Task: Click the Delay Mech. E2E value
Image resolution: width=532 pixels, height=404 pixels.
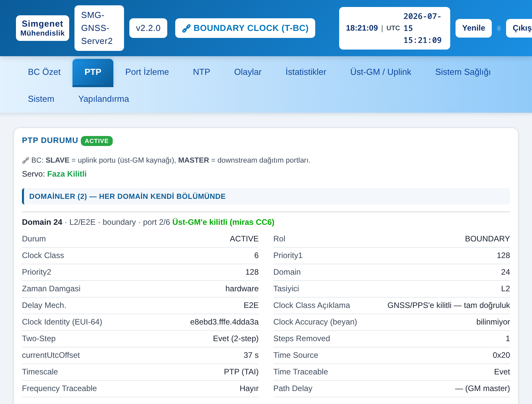Action: coord(251,305)
